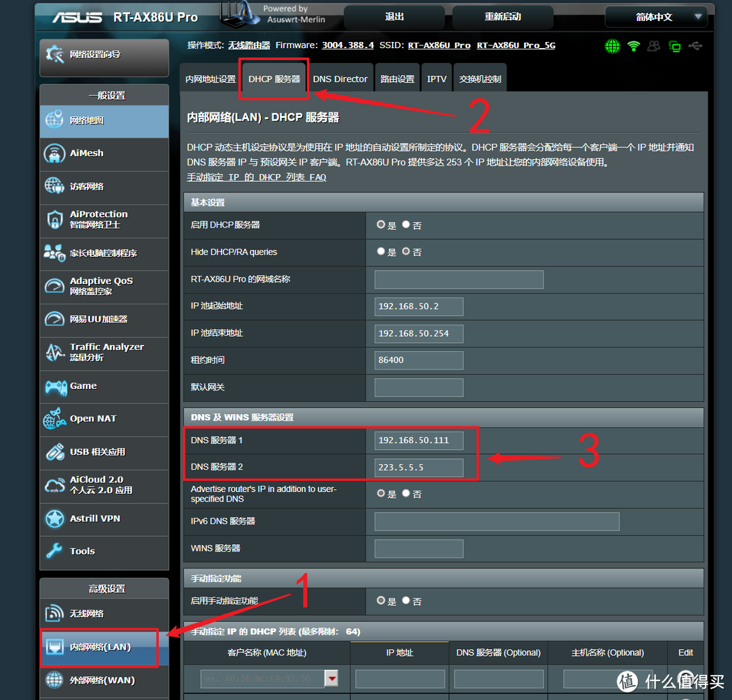Open the Adaptive QoS gauge icon
The image size is (732, 700).
pyautogui.click(x=55, y=285)
